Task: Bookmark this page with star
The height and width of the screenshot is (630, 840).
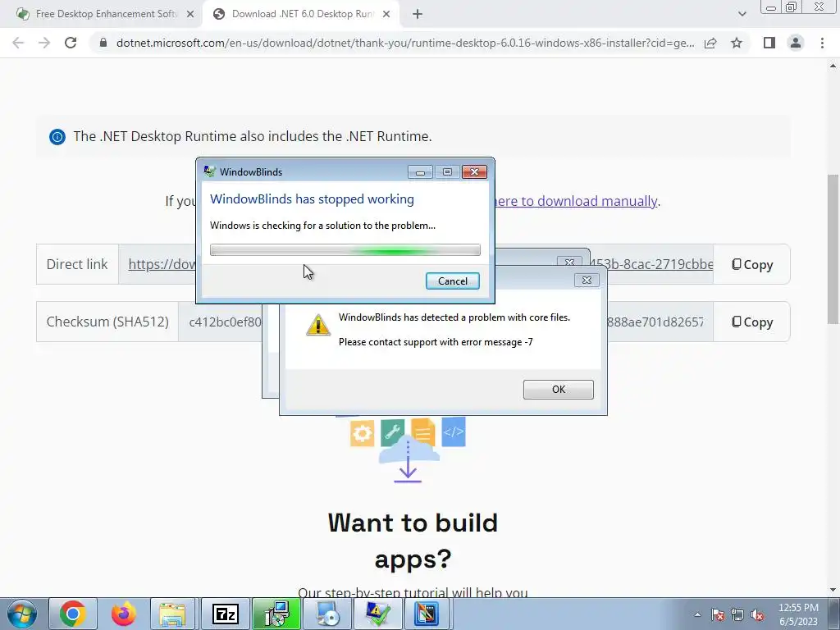Action: [x=737, y=43]
